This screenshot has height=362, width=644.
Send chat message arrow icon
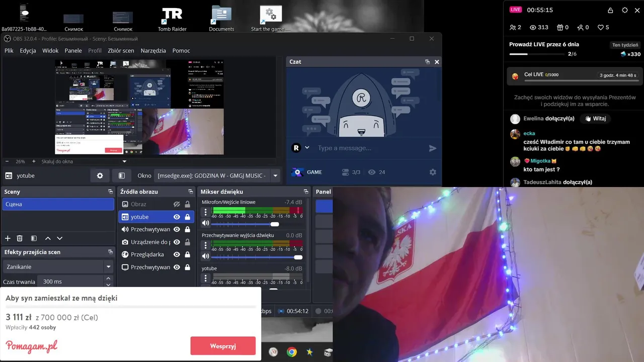point(432,148)
